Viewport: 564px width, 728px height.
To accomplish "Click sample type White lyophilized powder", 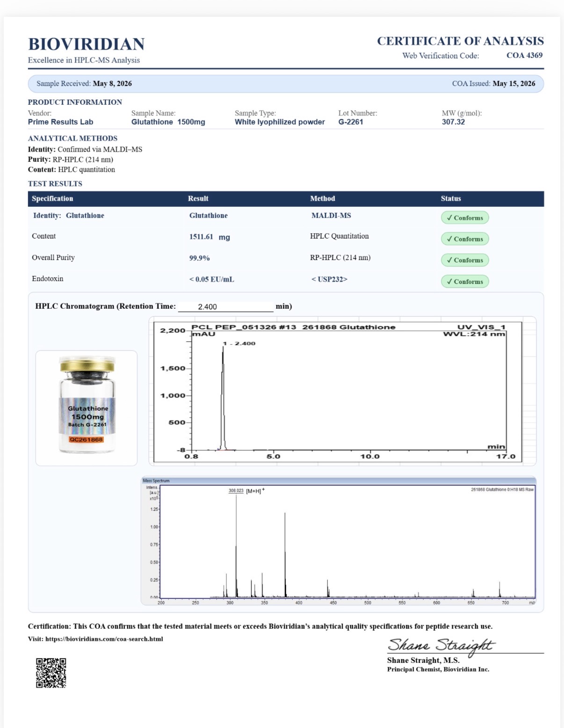I will point(280,122).
